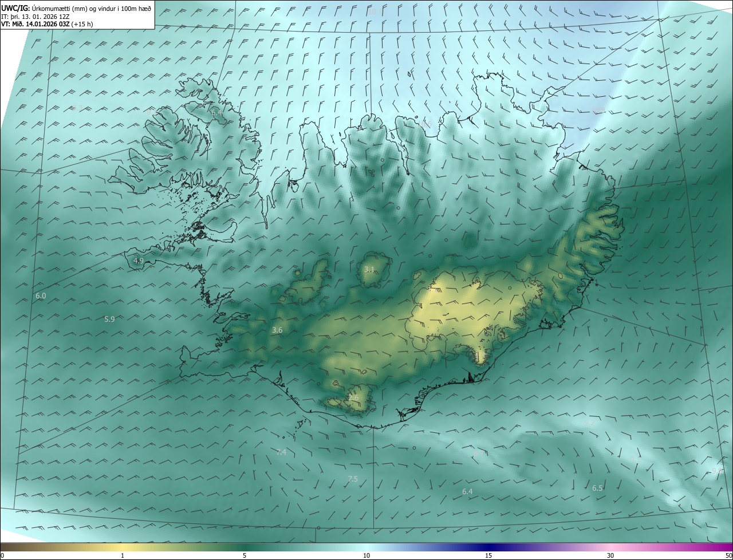The height and width of the screenshot is (560, 733).
Task: Select the 5.9 value label
Action: 109,319
